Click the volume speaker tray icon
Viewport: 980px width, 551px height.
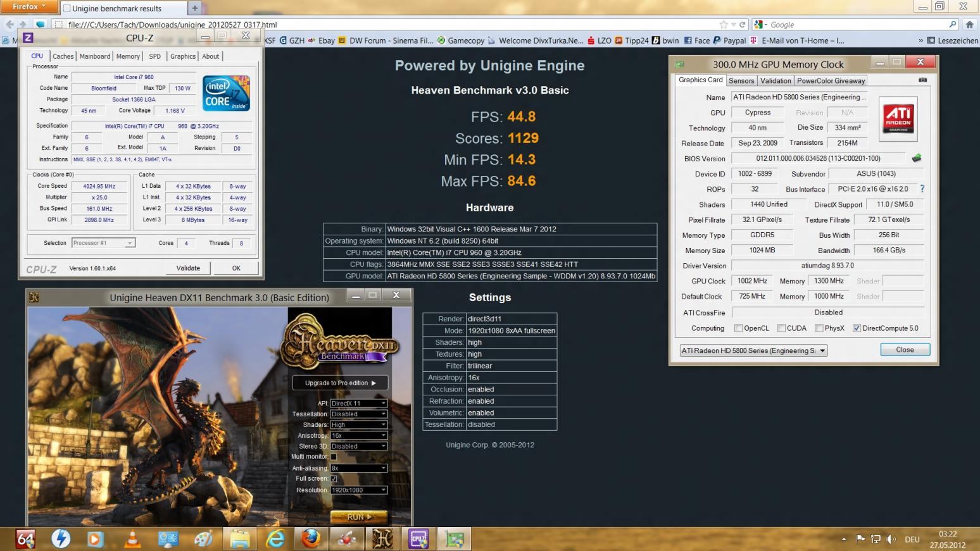tap(891, 539)
